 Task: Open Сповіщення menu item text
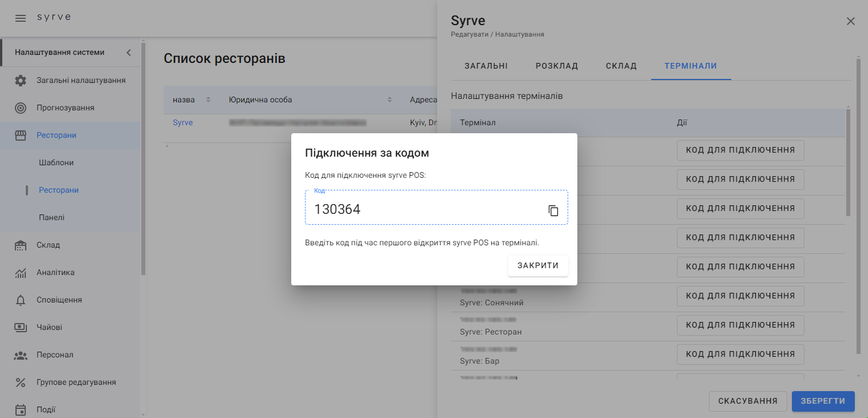click(59, 300)
